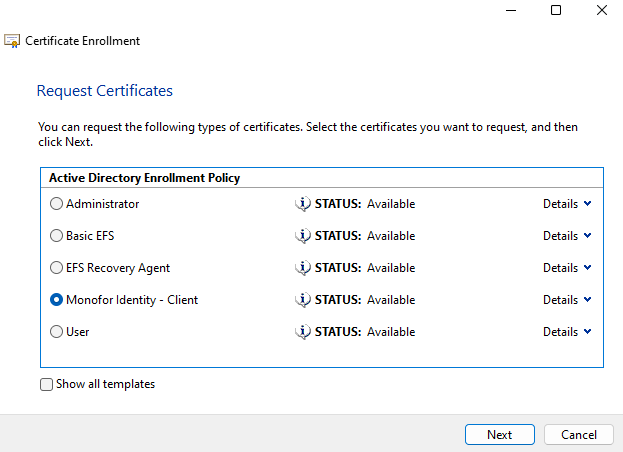
Task: Click the Next button
Action: [x=500, y=435]
